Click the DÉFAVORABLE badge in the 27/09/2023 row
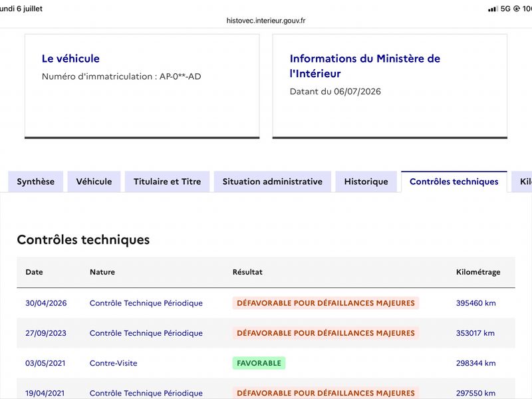532x399 pixels. pyautogui.click(x=326, y=333)
